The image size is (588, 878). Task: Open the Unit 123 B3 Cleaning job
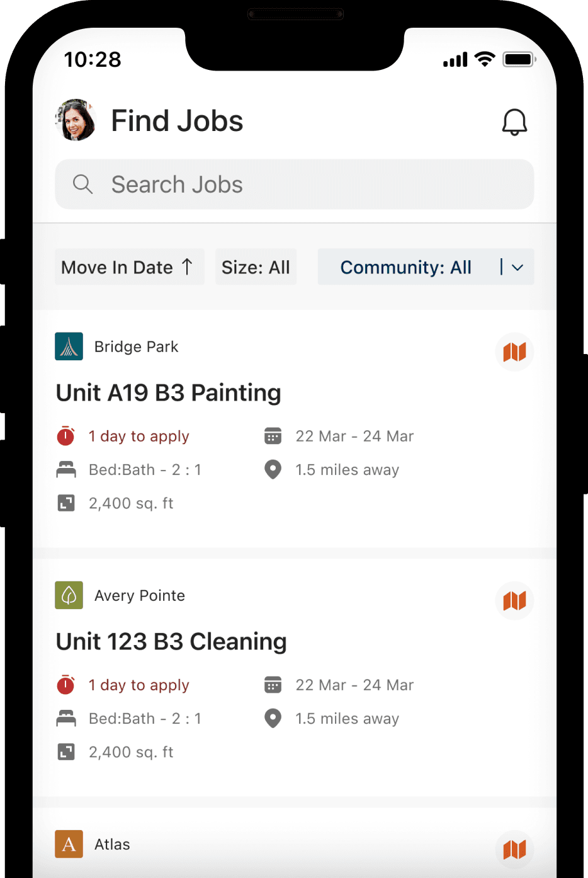pos(171,641)
